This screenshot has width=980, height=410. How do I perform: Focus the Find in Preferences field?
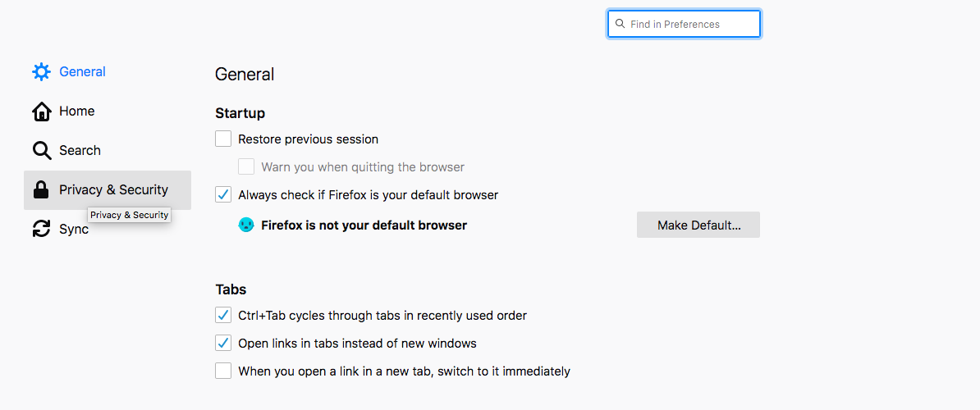tap(684, 24)
